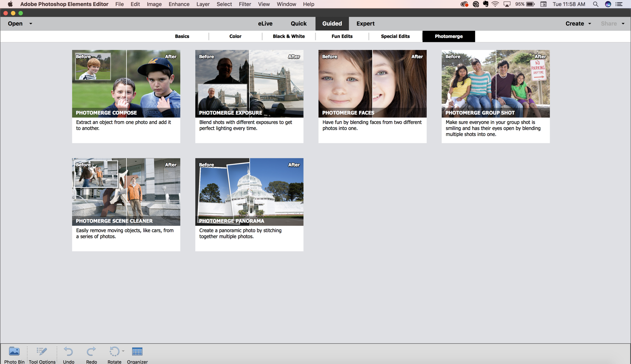This screenshot has height=364, width=631.
Task: Click the Share button
Action: (x=609, y=23)
